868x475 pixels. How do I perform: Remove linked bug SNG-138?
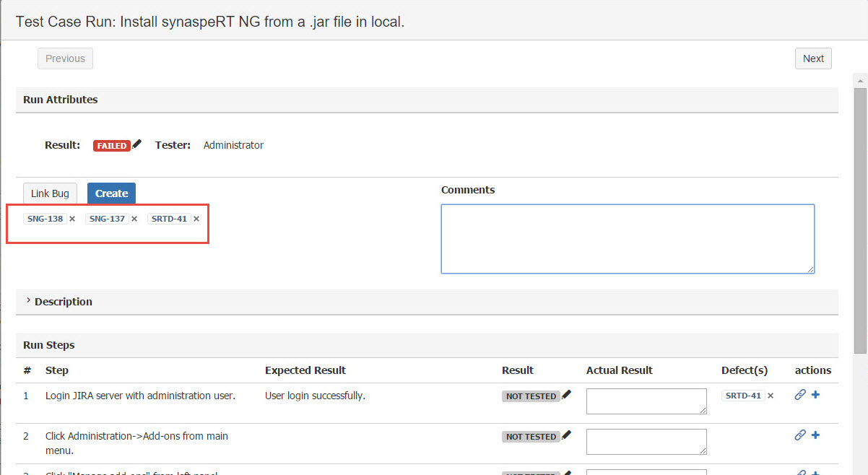pos(72,219)
